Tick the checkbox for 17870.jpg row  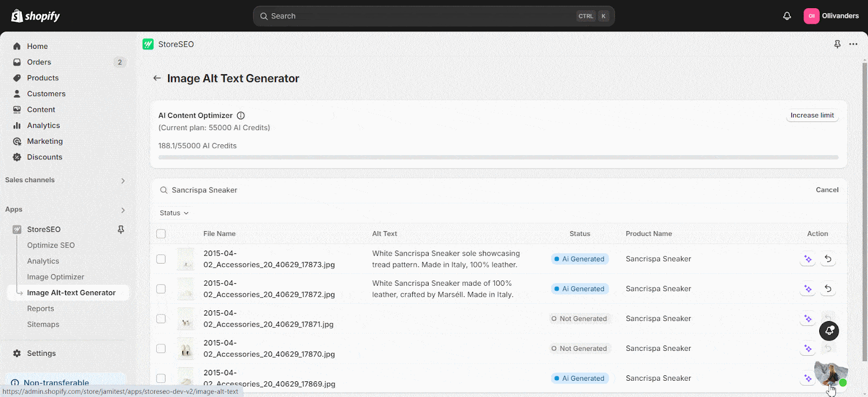tap(161, 349)
